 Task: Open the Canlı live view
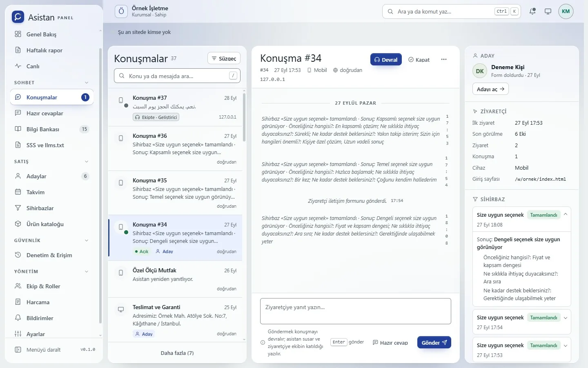point(52,66)
